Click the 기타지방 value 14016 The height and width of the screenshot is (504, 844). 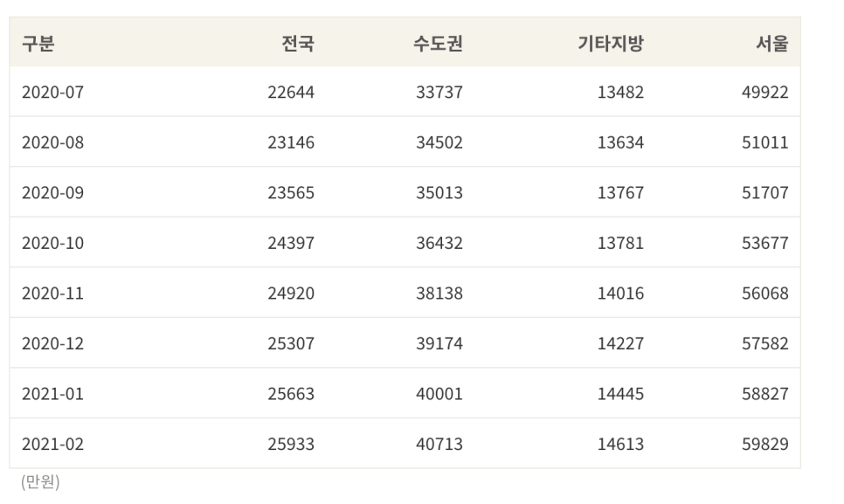620,293
